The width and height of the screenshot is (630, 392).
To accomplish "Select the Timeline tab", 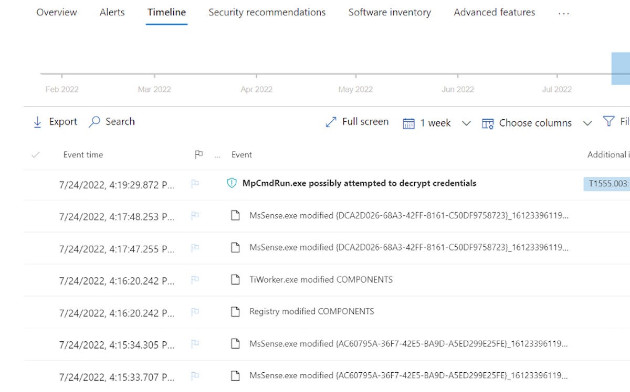I will pos(166,12).
